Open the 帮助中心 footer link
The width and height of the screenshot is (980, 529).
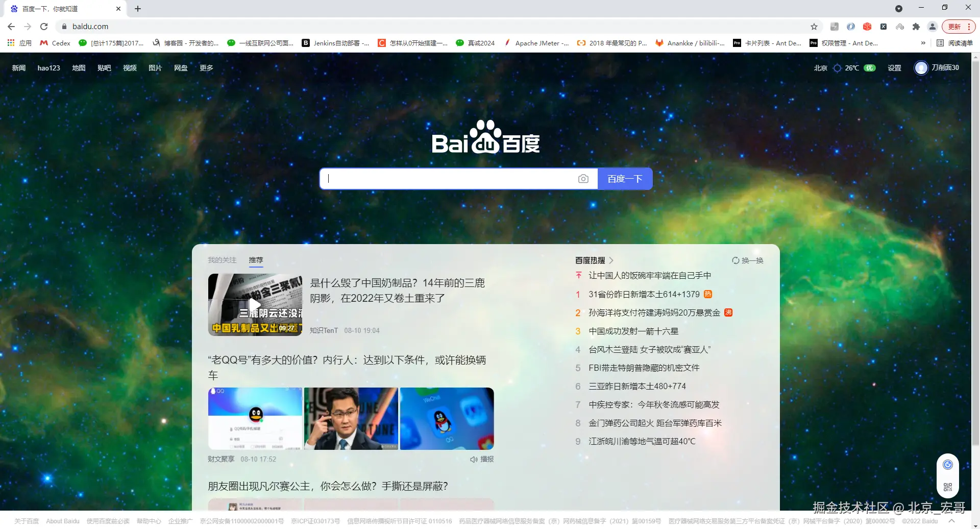click(149, 521)
